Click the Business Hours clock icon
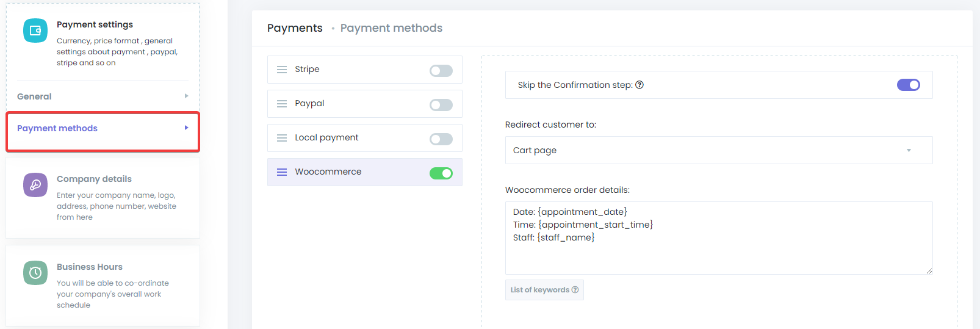The height and width of the screenshot is (329, 980). pos(35,273)
